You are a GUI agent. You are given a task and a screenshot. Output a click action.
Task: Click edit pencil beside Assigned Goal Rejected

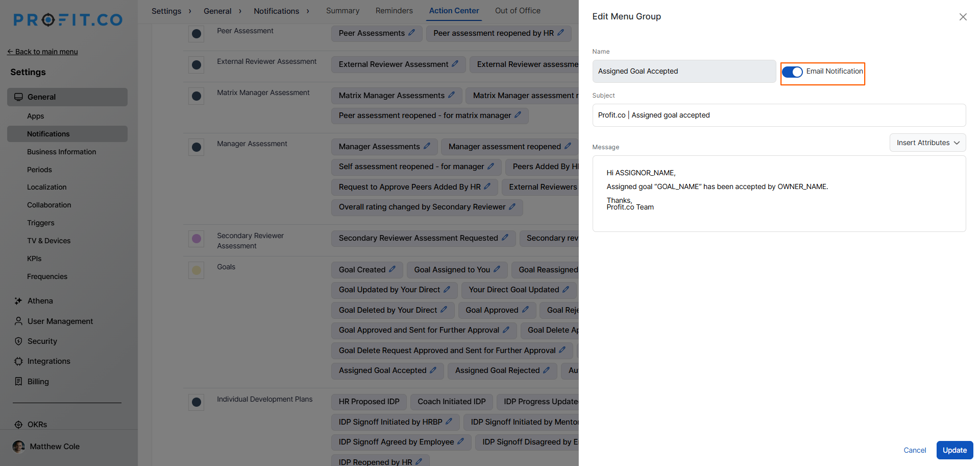547,370
